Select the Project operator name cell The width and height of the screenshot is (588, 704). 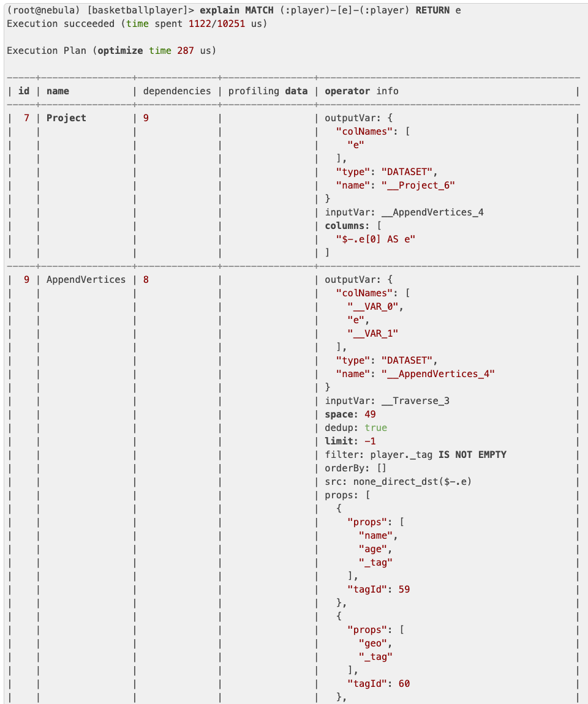(x=66, y=118)
